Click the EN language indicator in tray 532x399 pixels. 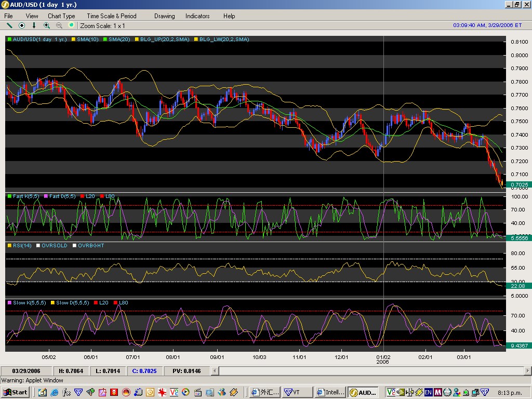428,392
